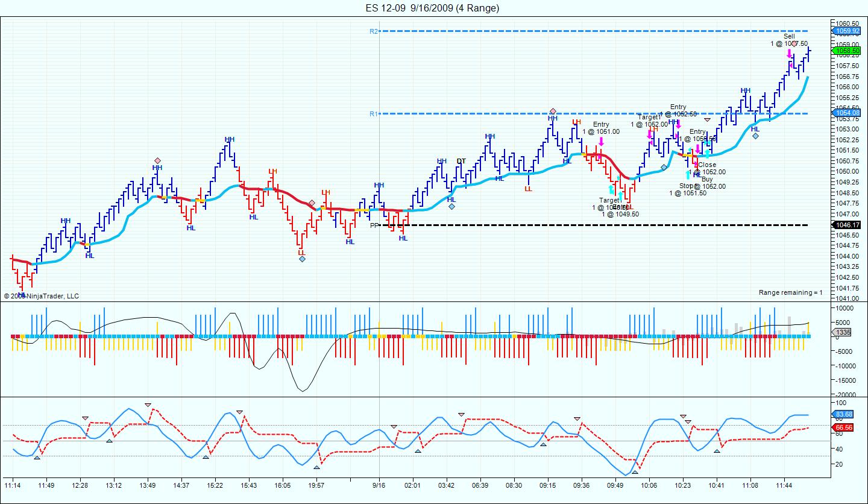The image size is (868, 504).
Task: Select the black 1046.17 pivot price marker
Action: (x=846, y=225)
